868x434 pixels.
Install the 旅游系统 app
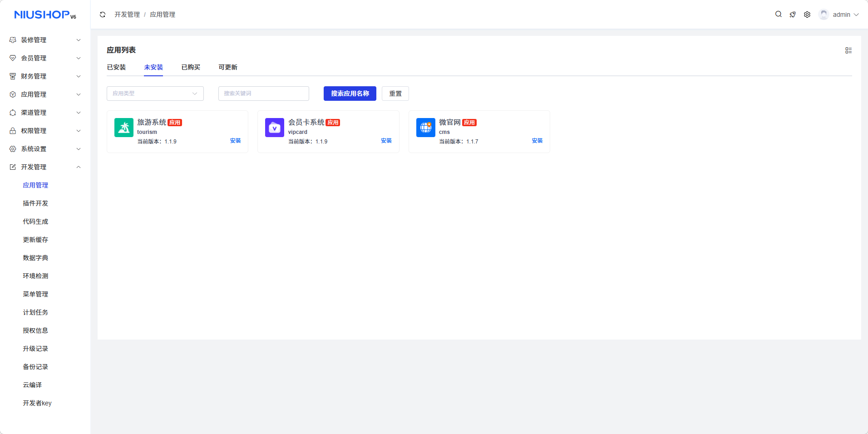(x=235, y=141)
